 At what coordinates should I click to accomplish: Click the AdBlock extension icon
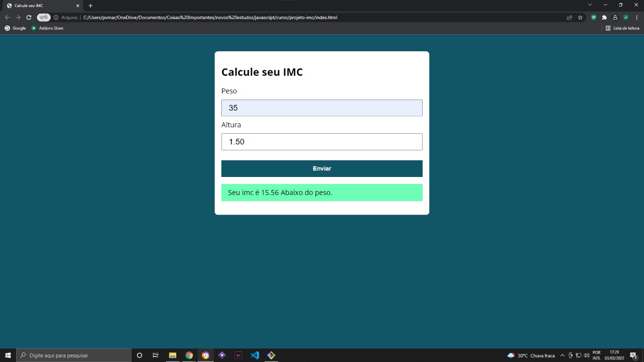pyautogui.click(x=593, y=17)
